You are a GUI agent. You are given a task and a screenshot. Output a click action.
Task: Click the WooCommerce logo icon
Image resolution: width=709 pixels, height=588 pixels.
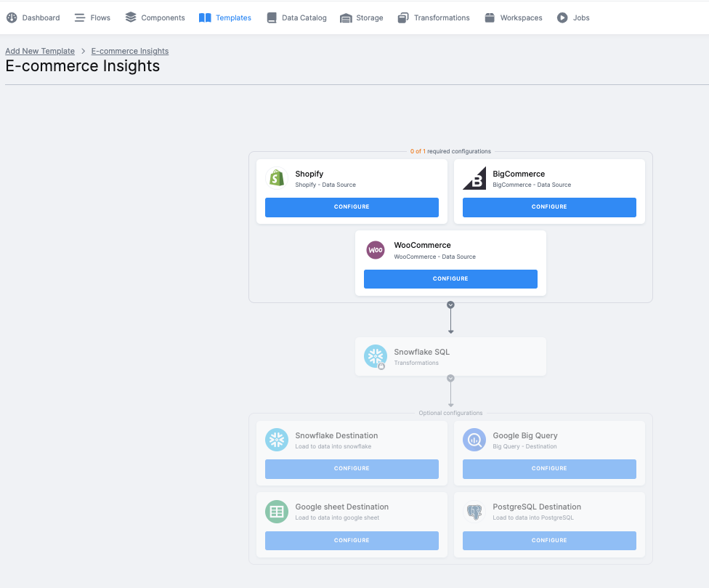376,249
